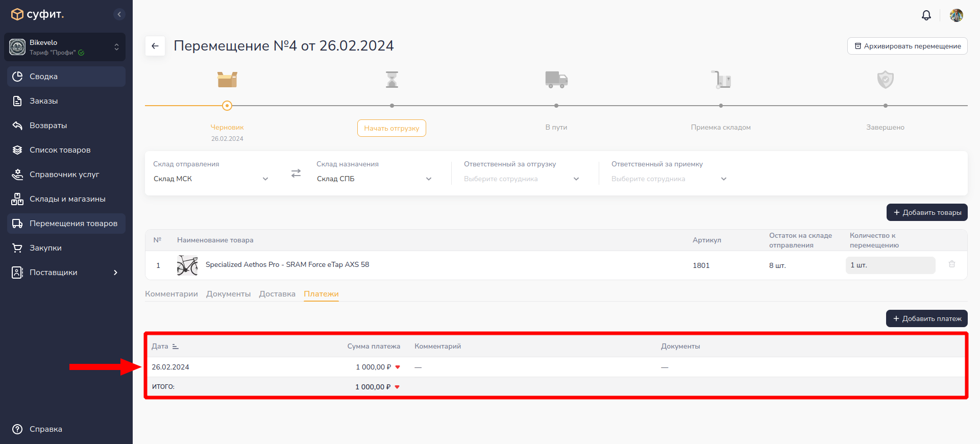Viewport: 980px width, 444px height.
Task: Click Добавить платеж button
Action: (927, 318)
